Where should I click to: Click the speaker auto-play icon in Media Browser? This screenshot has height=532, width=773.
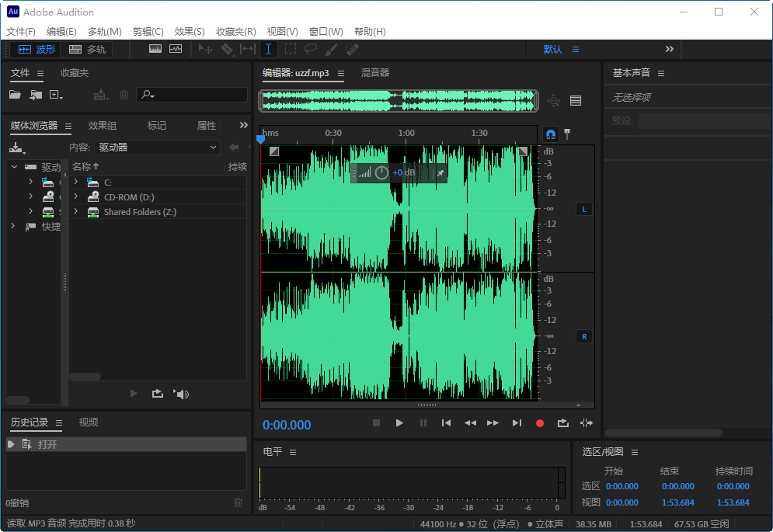point(181,394)
